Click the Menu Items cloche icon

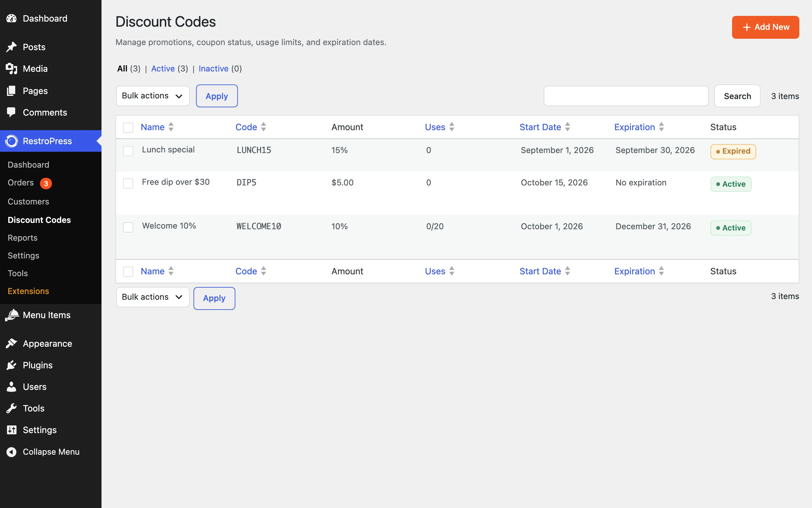point(12,315)
